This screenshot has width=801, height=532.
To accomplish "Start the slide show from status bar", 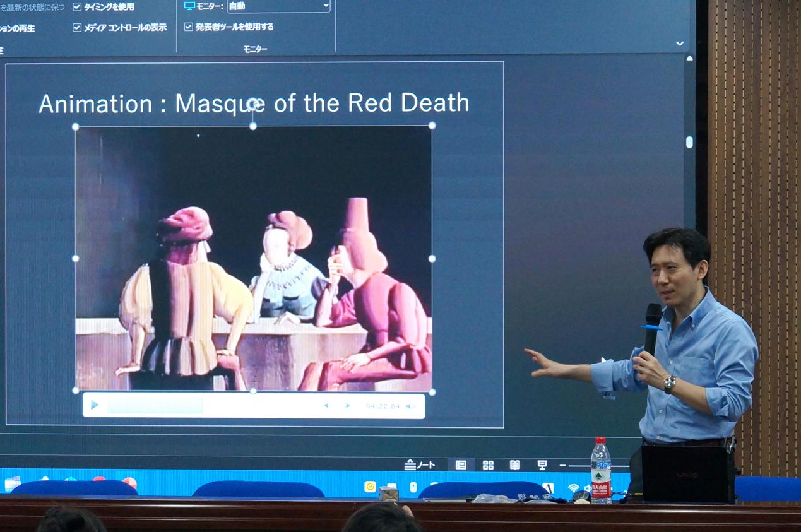I will pyautogui.click(x=542, y=465).
